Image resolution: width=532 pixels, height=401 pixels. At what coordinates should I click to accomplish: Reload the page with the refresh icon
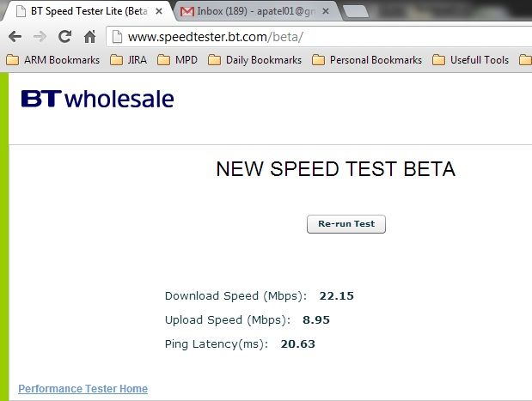tap(64, 36)
